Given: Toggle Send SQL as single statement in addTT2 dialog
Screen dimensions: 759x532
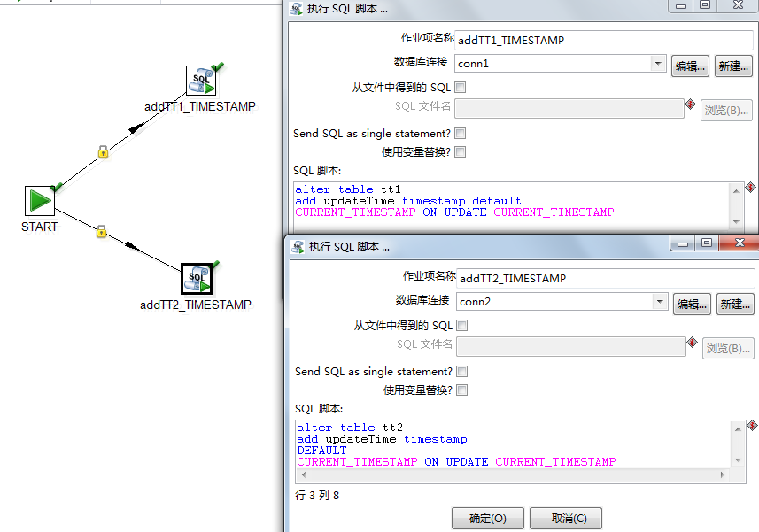Looking at the screenshot, I should tap(462, 372).
